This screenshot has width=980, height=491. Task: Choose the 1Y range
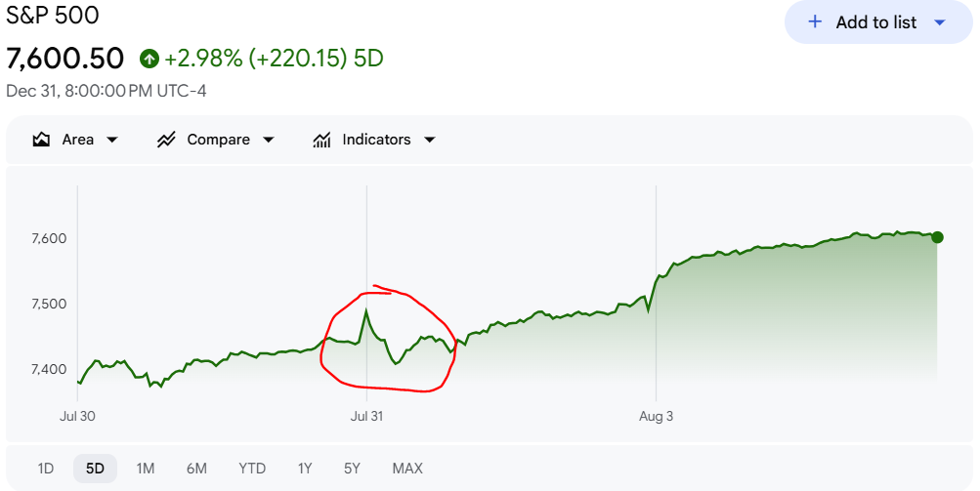[x=305, y=469]
